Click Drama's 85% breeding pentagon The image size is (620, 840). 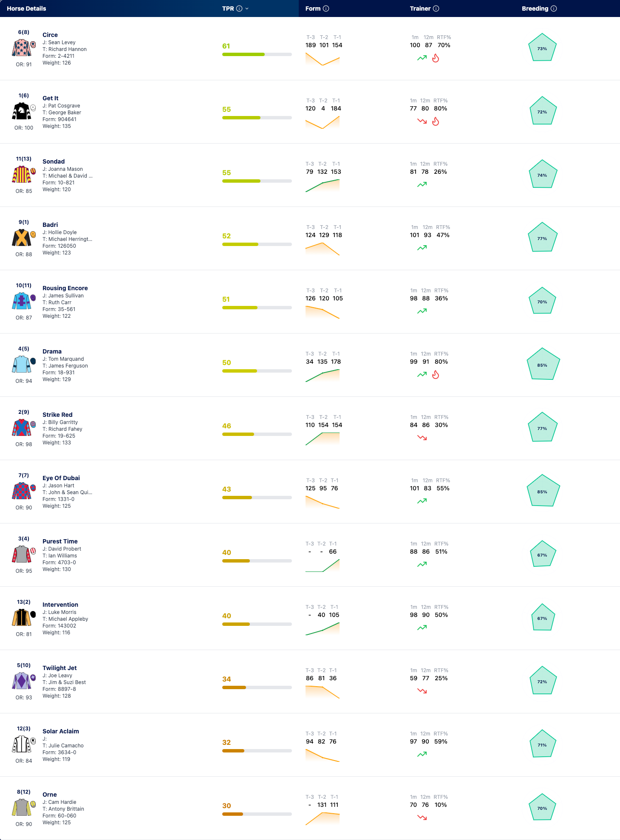point(543,365)
